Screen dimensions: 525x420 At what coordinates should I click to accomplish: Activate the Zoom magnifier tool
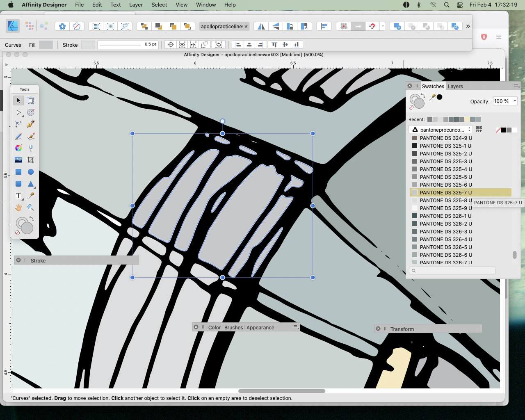(x=31, y=208)
